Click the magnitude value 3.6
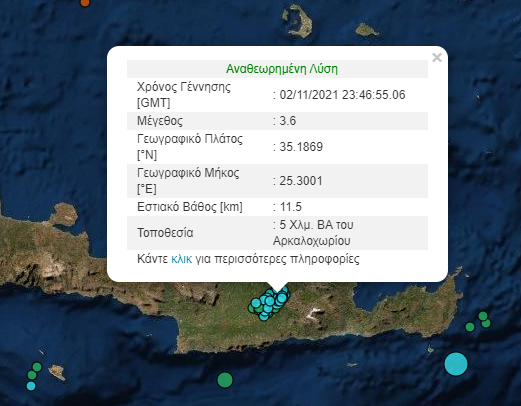The image size is (521, 406). [288, 121]
